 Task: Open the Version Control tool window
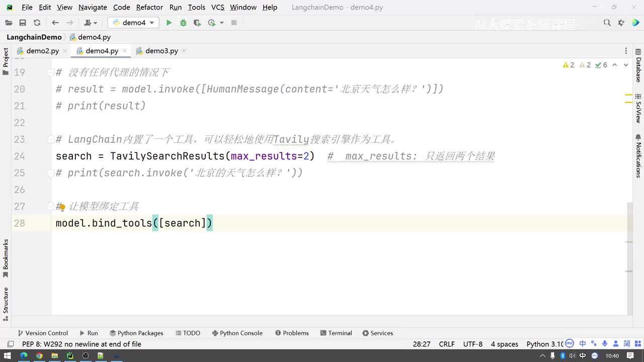(42, 333)
